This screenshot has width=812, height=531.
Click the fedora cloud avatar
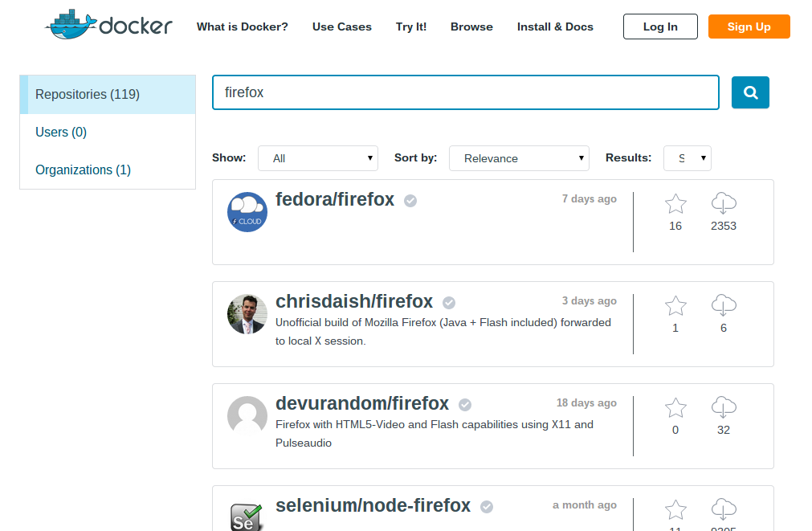(247, 212)
